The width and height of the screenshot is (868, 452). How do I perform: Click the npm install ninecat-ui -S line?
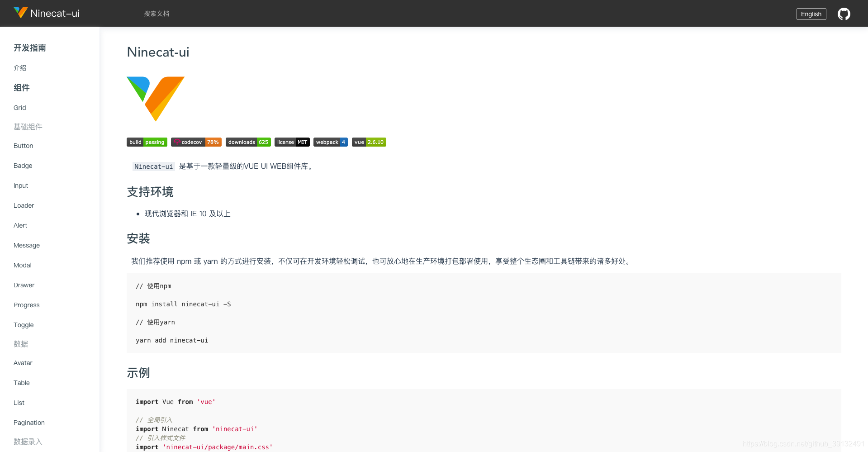point(183,304)
